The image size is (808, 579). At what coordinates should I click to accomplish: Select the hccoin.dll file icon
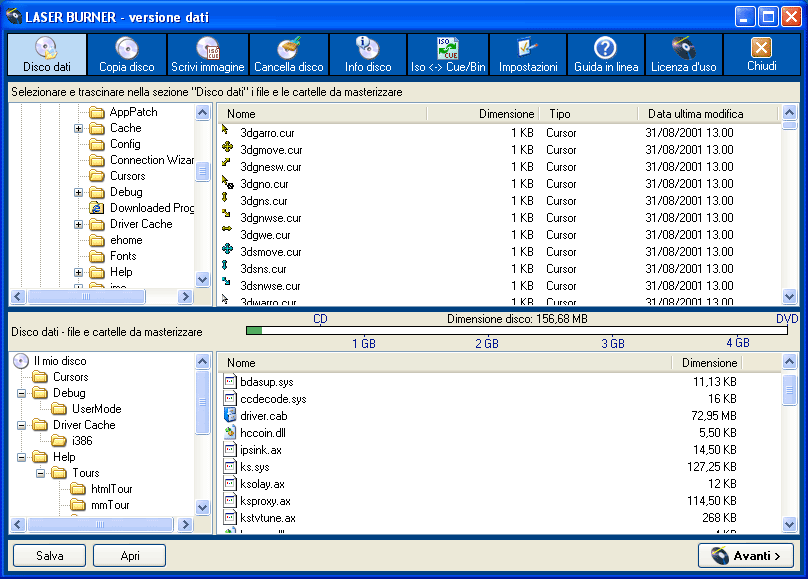(x=230, y=432)
